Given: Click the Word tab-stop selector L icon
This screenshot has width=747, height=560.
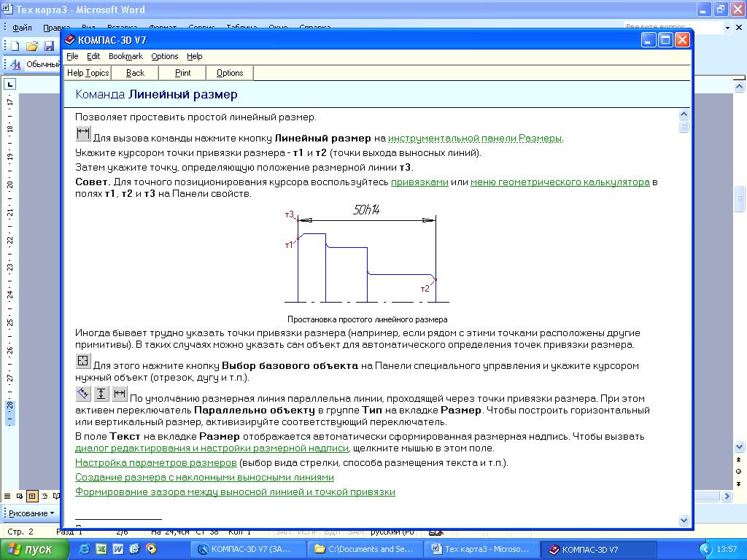Looking at the screenshot, I should pyautogui.click(x=9, y=85).
